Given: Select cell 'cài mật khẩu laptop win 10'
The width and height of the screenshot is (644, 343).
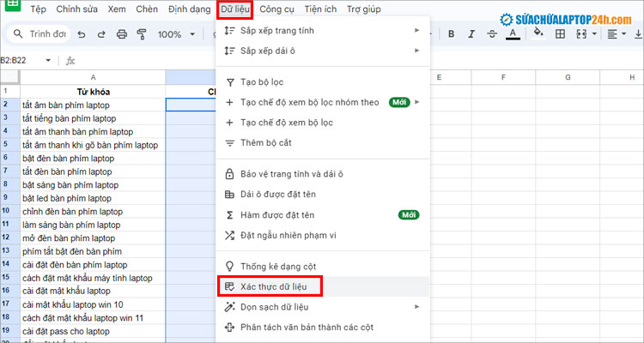Looking at the screenshot, I should (x=93, y=304).
